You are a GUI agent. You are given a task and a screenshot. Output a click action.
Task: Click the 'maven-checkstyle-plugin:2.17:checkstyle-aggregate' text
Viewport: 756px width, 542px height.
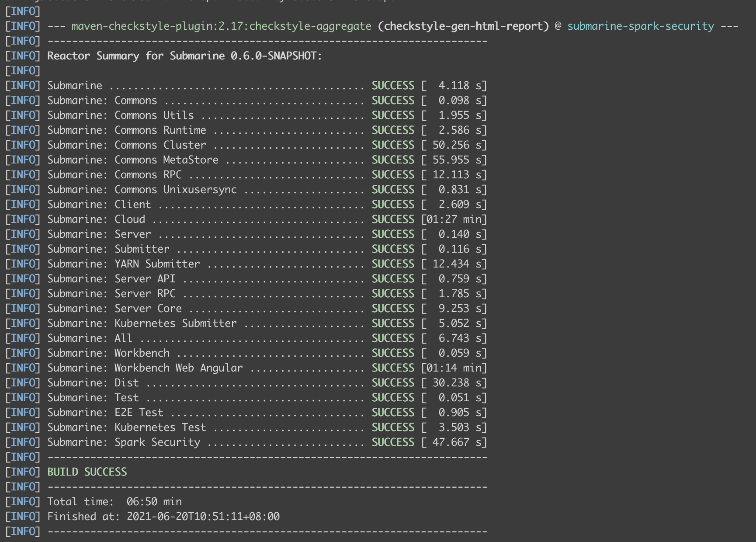[x=221, y=26]
